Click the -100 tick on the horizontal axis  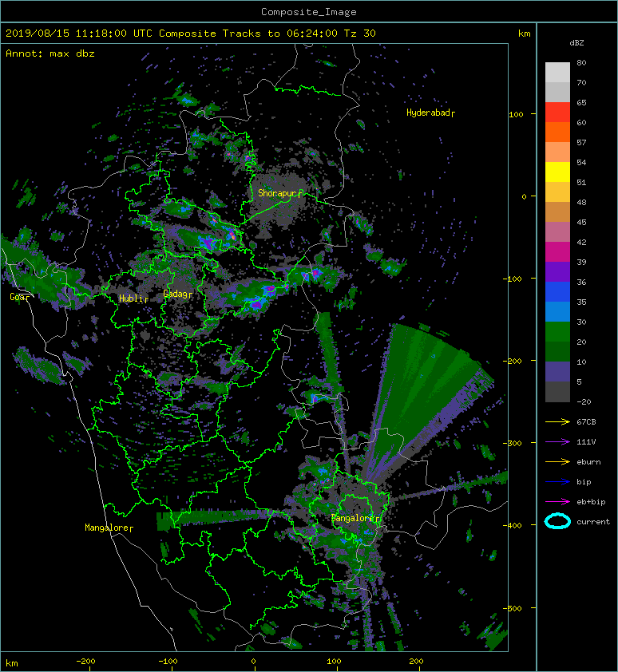[x=168, y=662]
